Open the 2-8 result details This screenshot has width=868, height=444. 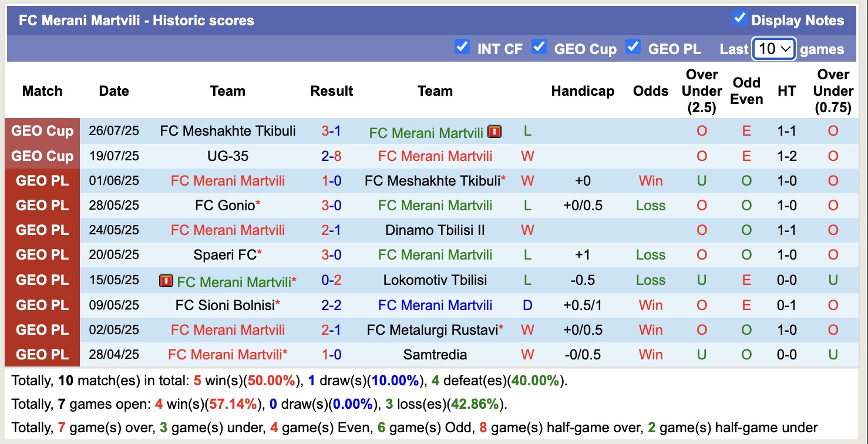[x=332, y=156]
